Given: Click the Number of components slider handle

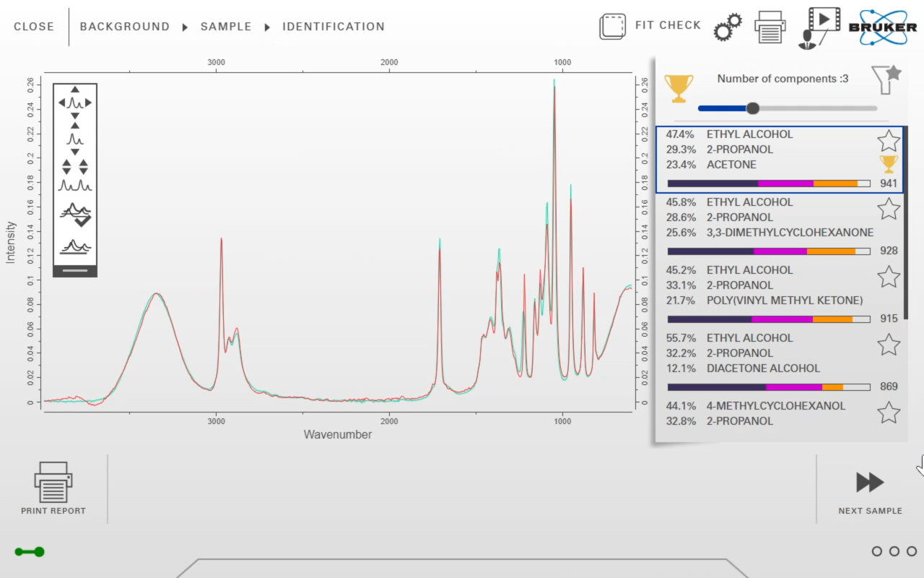Looking at the screenshot, I should (752, 108).
